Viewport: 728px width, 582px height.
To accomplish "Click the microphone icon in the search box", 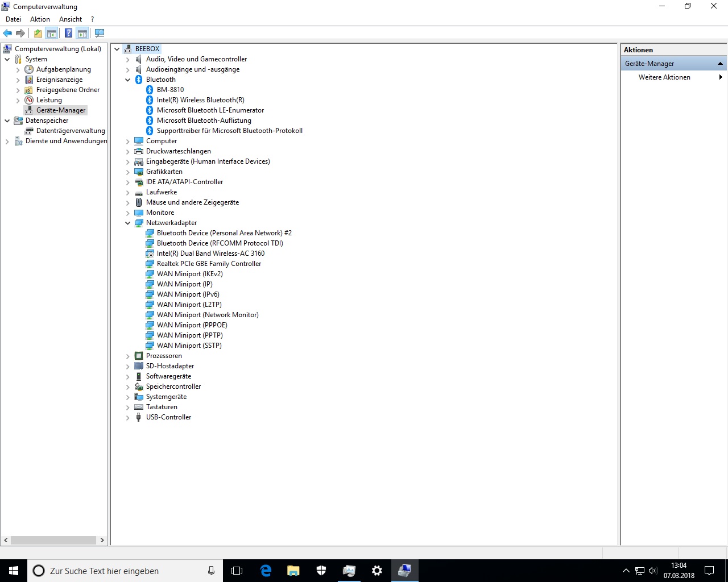I will 211,571.
